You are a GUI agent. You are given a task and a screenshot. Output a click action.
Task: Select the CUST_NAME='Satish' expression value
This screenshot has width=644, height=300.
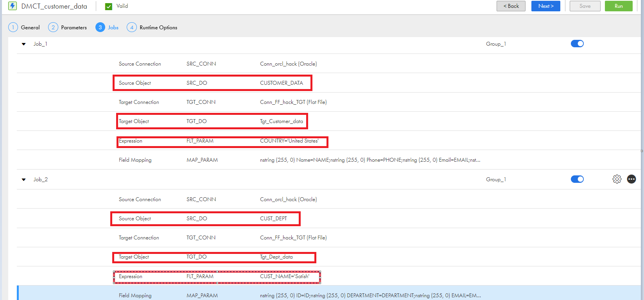pos(285,276)
